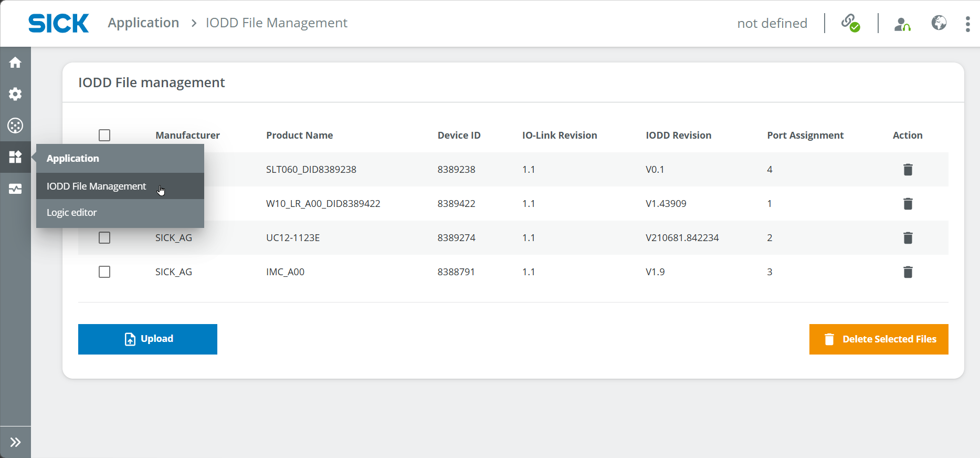Click IODD revision V1.43909
Viewport: 980px width, 458px height.
pos(666,203)
